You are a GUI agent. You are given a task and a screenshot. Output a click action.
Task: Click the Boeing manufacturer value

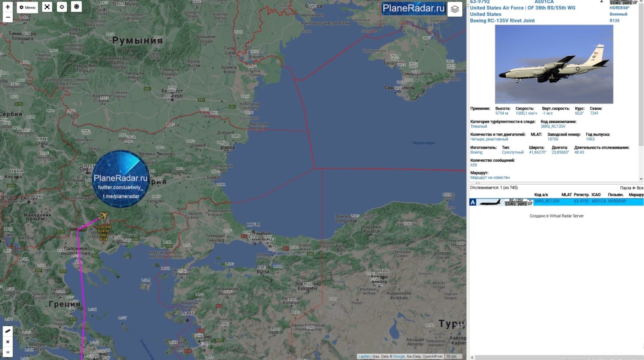(x=476, y=152)
